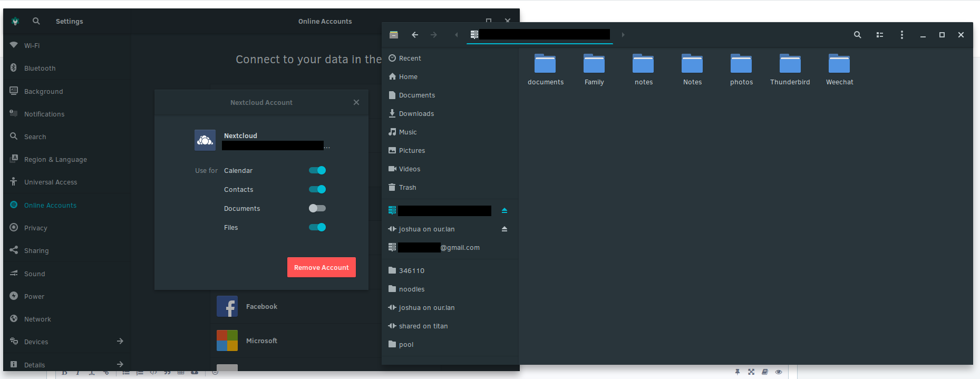Open the photos folder

pyautogui.click(x=741, y=69)
